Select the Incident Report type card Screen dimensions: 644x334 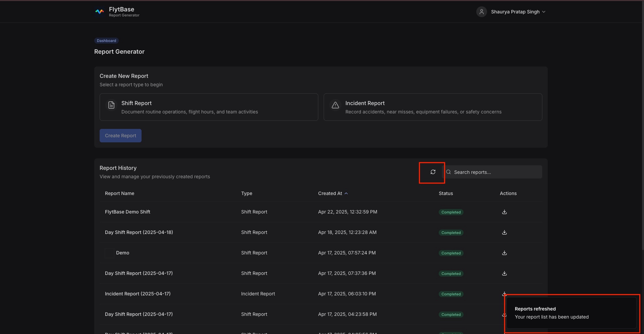[x=433, y=107]
